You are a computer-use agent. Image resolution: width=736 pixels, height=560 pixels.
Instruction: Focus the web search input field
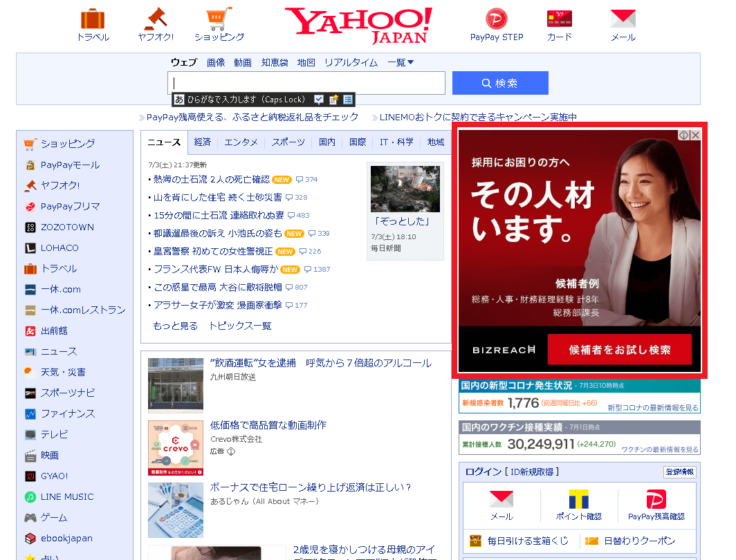click(306, 83)
